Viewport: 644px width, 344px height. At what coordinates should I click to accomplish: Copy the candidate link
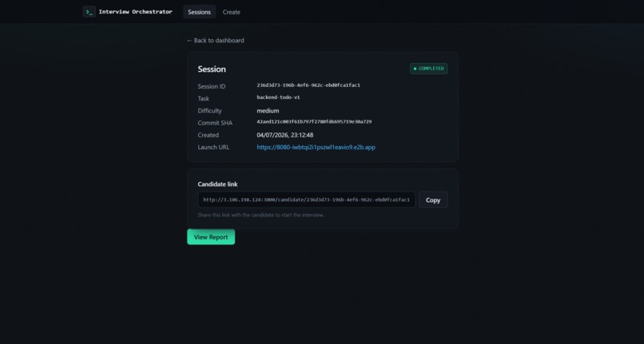[x=433, y=200]
